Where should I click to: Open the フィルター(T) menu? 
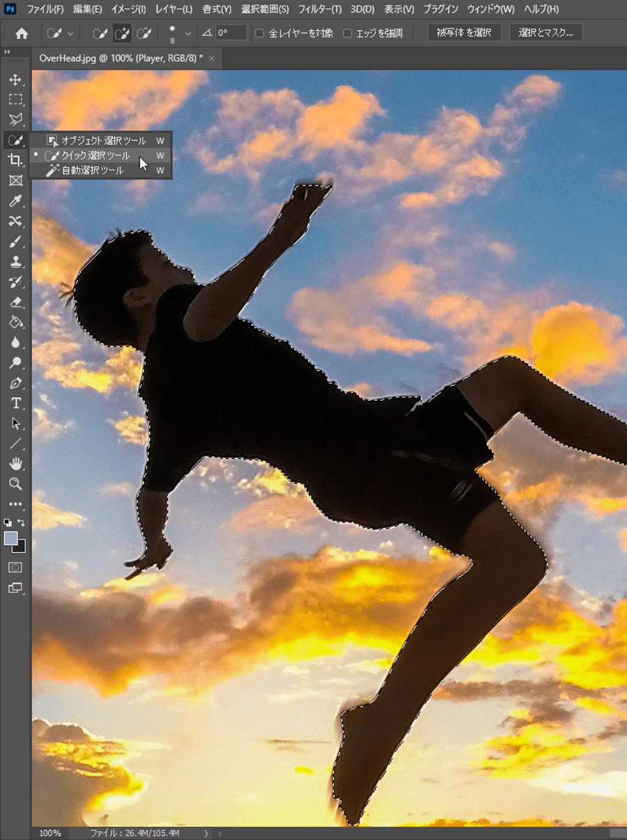coord(320,9)
